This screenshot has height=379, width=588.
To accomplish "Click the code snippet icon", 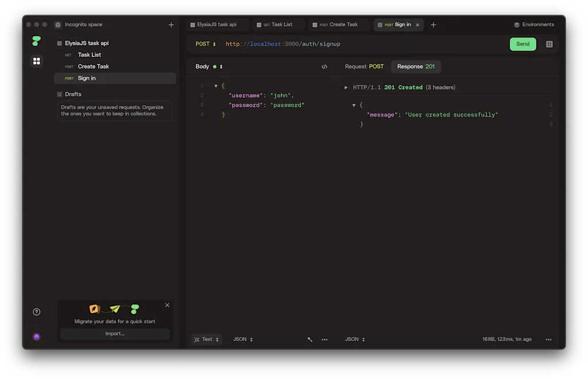I will pyautogui.click(x=324, y=67).
